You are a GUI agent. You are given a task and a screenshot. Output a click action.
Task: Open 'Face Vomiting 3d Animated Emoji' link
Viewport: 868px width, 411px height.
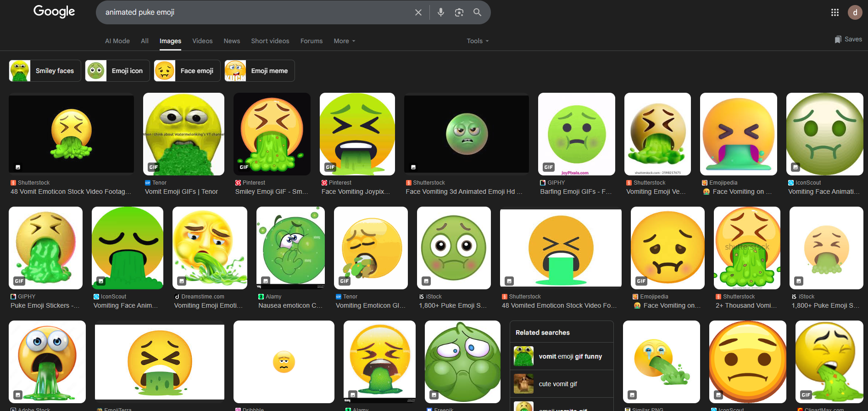coord(464,192)
